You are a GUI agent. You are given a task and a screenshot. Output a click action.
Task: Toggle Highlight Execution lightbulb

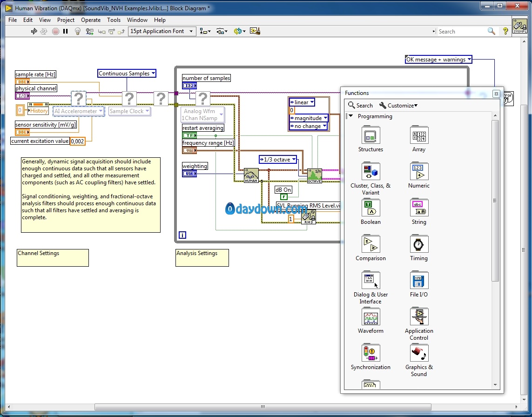(x=78, y=31)
